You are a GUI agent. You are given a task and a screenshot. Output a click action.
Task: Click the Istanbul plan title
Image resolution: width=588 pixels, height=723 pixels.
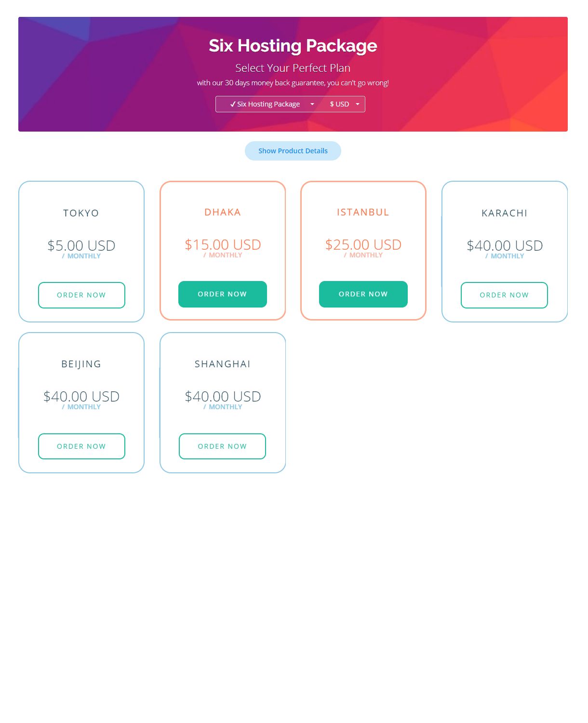tap(363, 212)
